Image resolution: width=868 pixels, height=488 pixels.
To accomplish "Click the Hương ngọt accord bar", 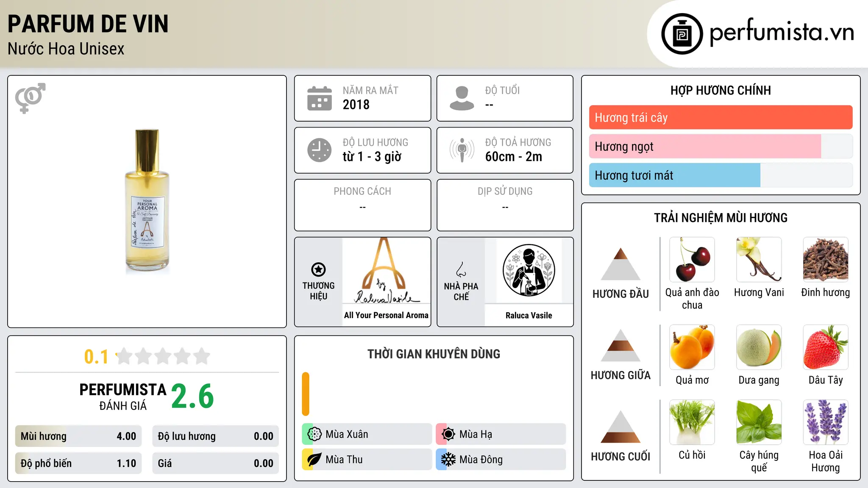I will (721, 146).
